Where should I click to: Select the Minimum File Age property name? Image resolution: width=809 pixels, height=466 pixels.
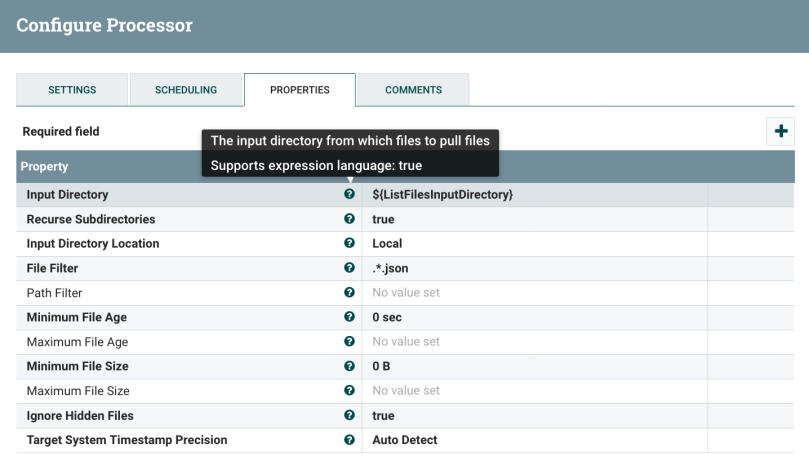pyautogui.click(x=76, y=317)
